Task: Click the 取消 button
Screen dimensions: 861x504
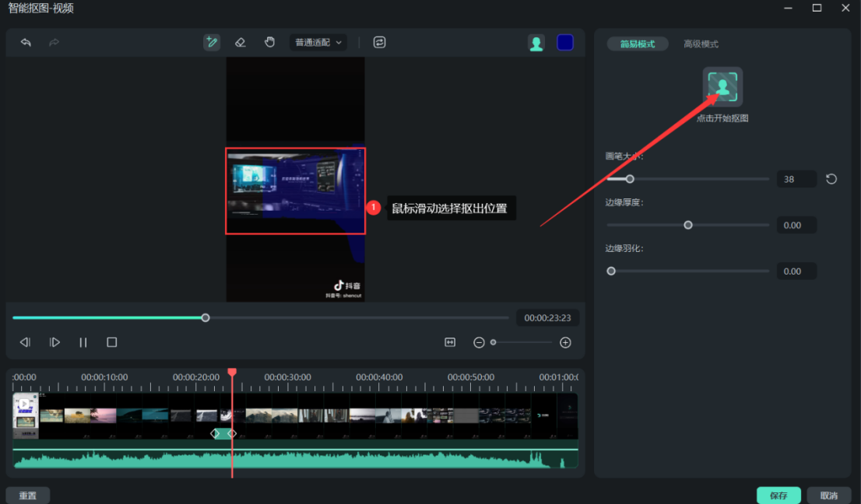Action: [829, 495]
